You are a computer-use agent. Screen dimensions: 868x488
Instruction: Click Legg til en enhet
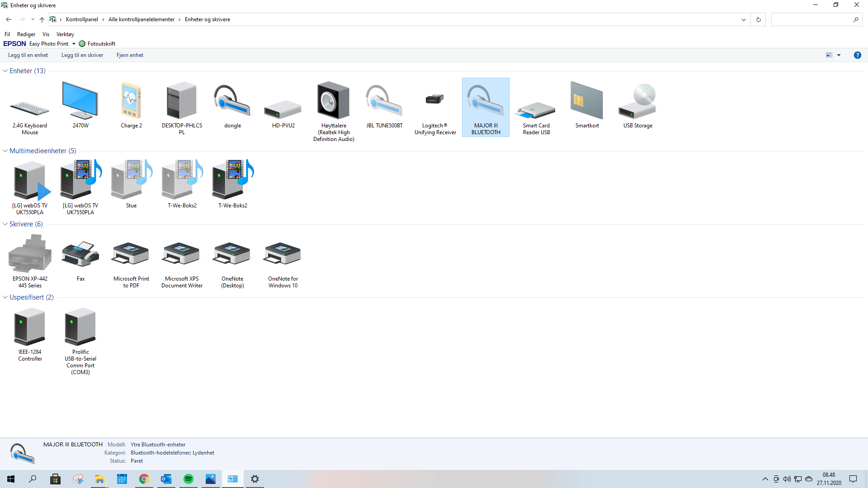(x=28, y=55)
